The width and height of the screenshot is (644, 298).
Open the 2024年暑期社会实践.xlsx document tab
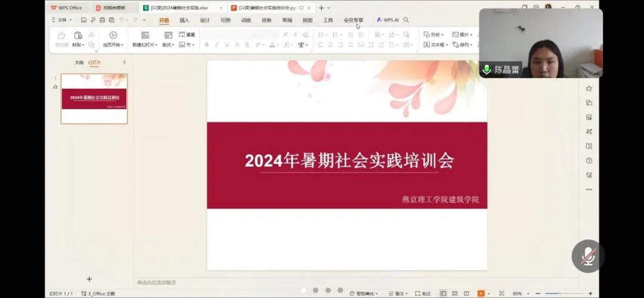(x=182, y=8)
